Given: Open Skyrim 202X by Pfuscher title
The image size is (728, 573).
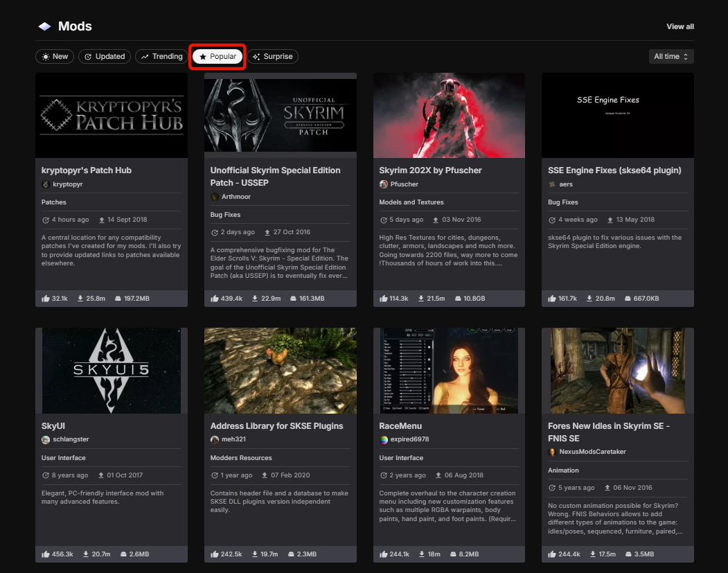Looking at the screenshot, I should click(x=430, y=170).
